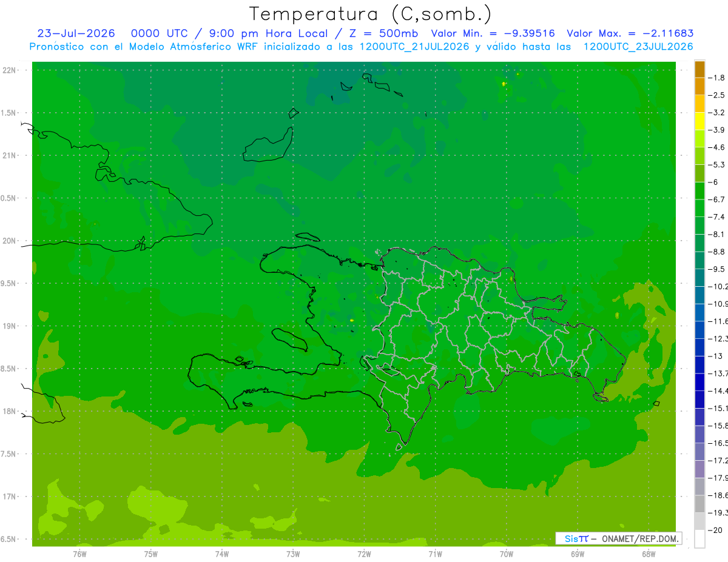Click the 19N latitude label
The image size is (728, 562).
[9, 326]
